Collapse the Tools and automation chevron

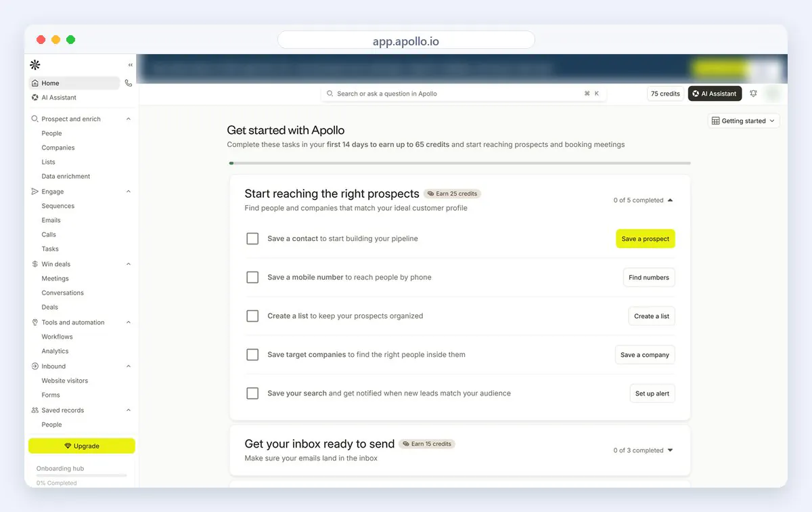129,322
